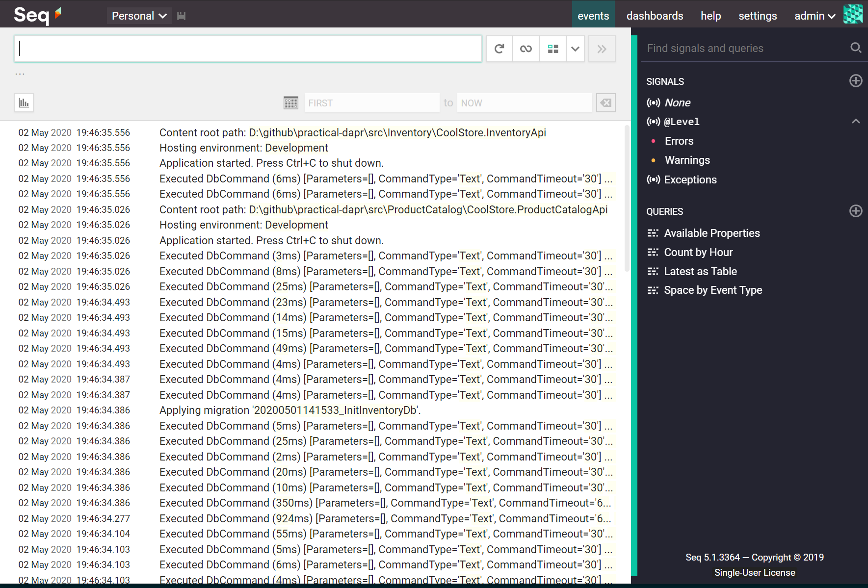
Task: Click the @Level signal radio icon
Action: pos(653,122)
